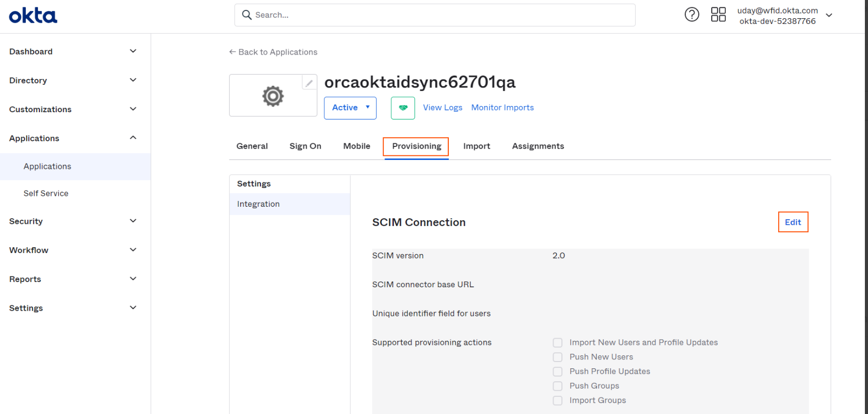Go to the Mobile tab
This screenshot has width=868, height=414.
tap(357, 146)
